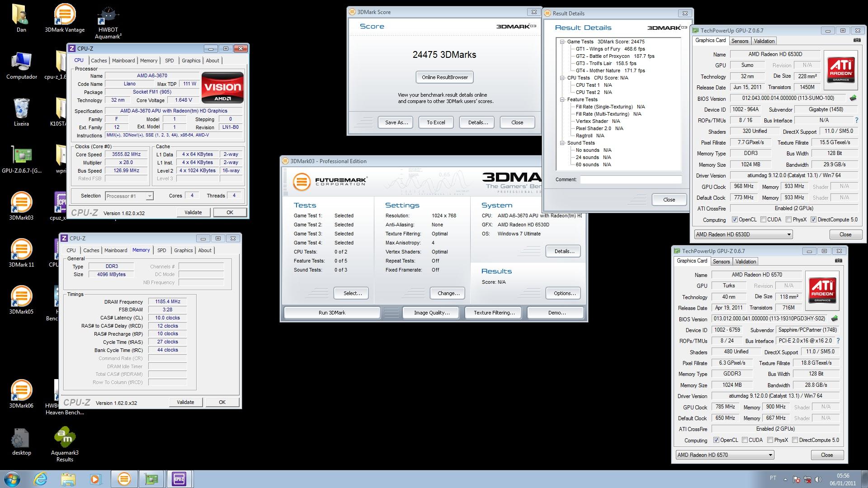The width and height of the screenshot is (868, 488).
Task: Toggle PhysX checkbox in HD 6570 GPU-Z
Action: coord(770,440)
